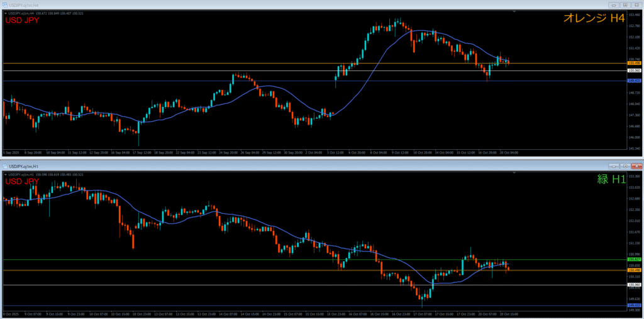The width and height of the screenshot is (644, 319).
Task: Select the blue 149.433 price label on H4 chart
Action: [x=634, y=81]
